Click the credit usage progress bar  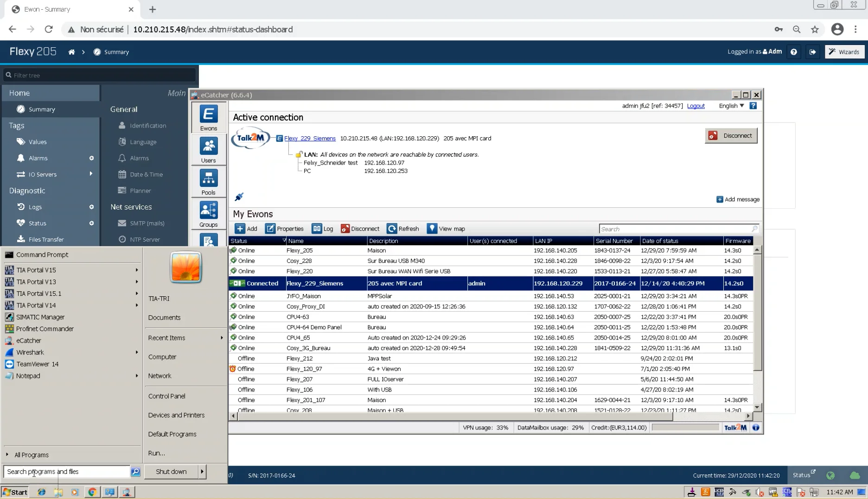coord(685,428)
